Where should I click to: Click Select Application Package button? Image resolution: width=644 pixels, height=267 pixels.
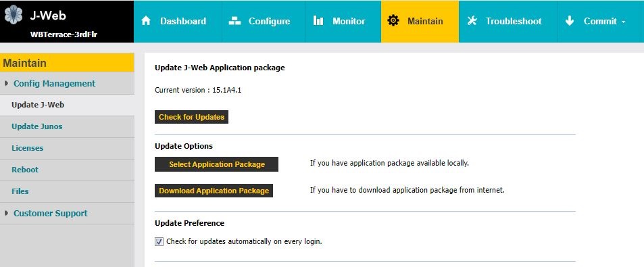coord(216,164)
